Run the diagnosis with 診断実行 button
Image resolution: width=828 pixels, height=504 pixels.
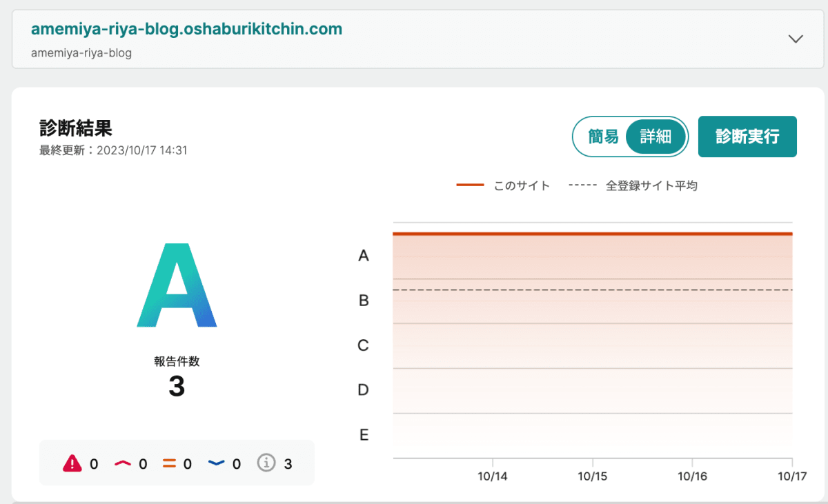coord(747,137)
